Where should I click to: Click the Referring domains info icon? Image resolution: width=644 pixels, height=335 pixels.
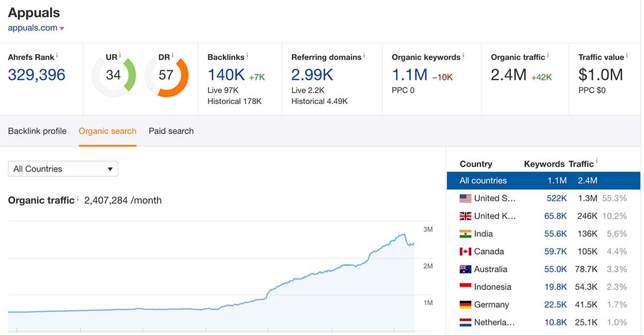364,56
